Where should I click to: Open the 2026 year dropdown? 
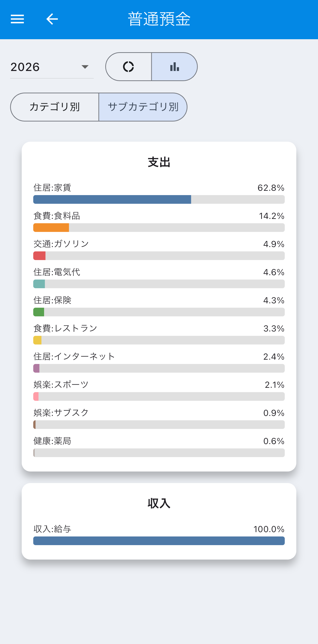[x=52, y=67]
